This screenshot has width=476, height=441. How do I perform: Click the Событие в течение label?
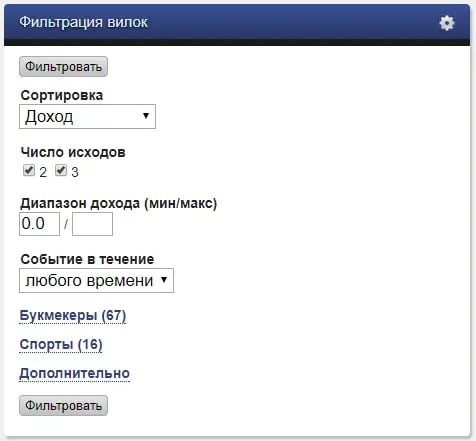[87, 259]
